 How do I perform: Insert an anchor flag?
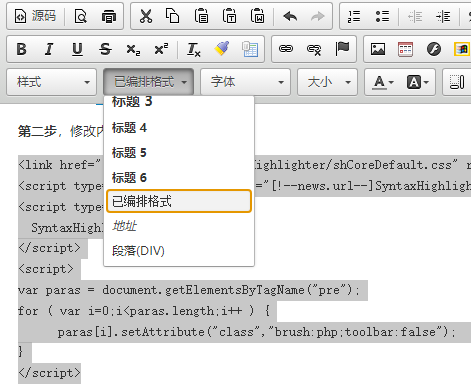(x=342, y=49)
